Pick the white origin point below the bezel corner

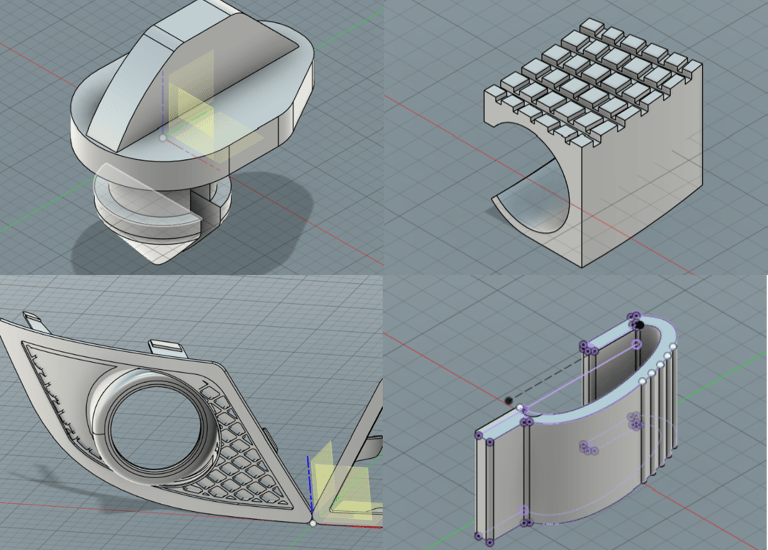click(313, 523)
